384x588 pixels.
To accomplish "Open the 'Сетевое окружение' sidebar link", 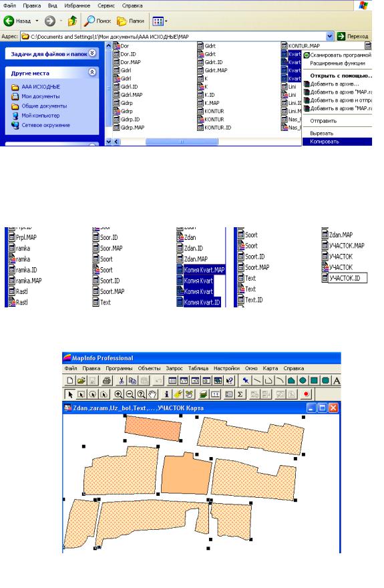I will [x=45, y=125].
